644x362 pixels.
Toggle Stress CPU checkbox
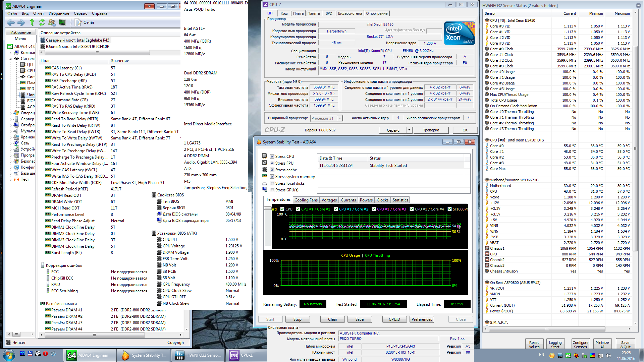272,157
